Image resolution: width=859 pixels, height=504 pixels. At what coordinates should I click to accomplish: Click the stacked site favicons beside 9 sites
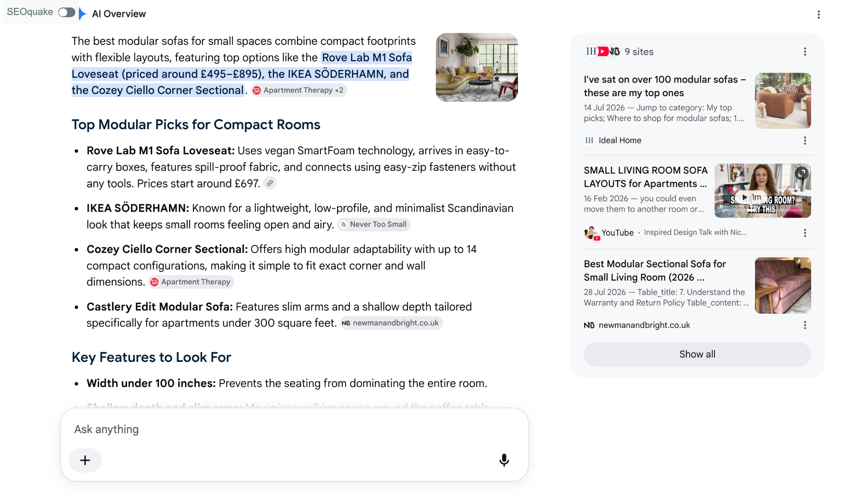pos(603,52)
